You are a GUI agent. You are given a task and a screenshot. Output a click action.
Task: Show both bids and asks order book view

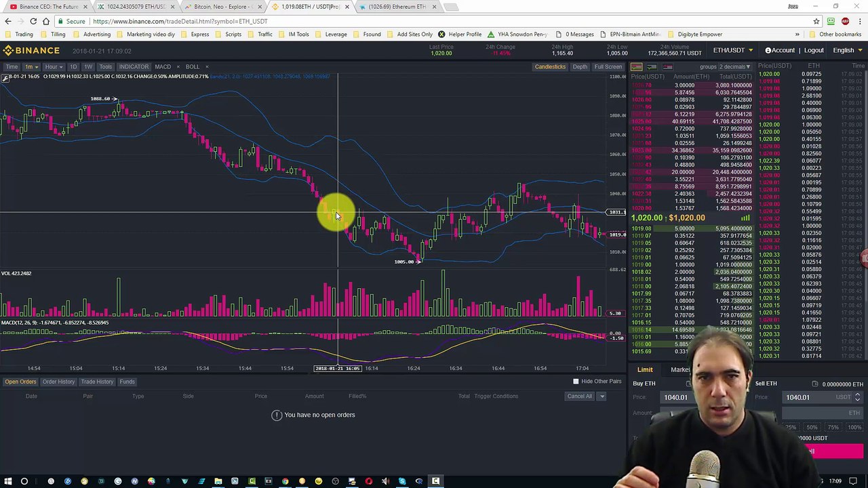coord(636,66)
